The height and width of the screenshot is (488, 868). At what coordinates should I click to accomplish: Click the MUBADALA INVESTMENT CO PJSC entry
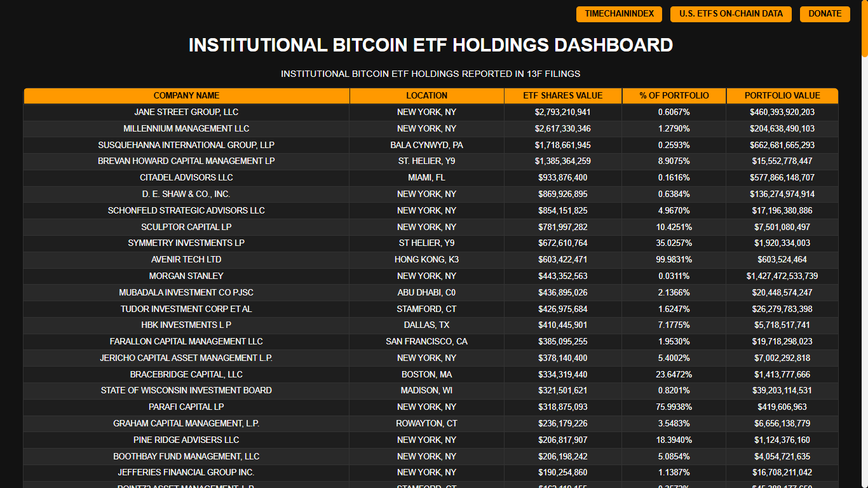pos(186,292)
